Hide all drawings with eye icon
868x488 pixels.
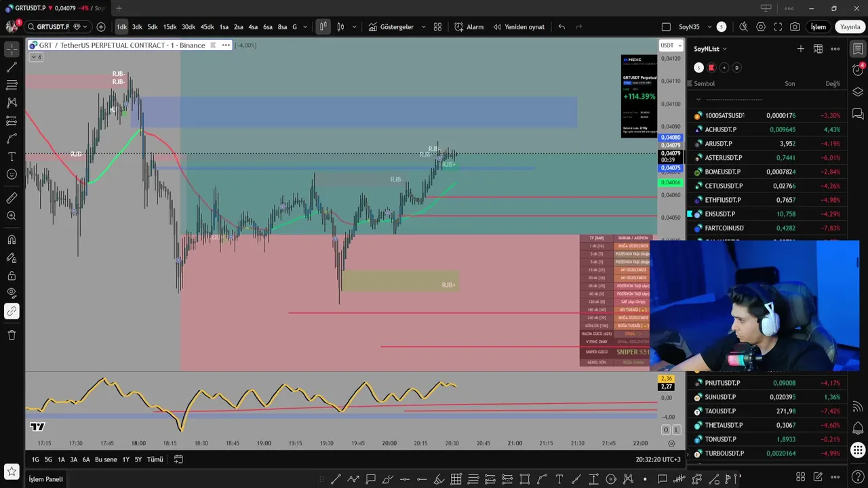click(x=12, y=293)
